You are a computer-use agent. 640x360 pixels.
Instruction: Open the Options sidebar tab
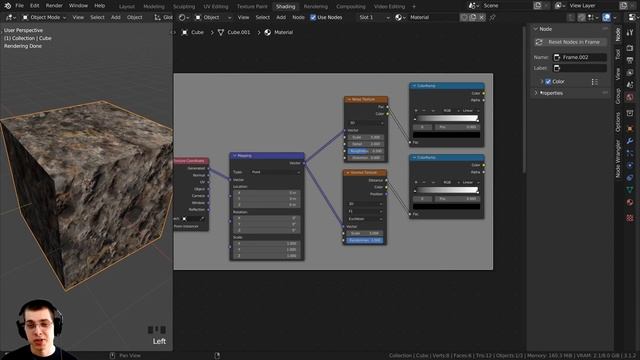pos(618,122)
